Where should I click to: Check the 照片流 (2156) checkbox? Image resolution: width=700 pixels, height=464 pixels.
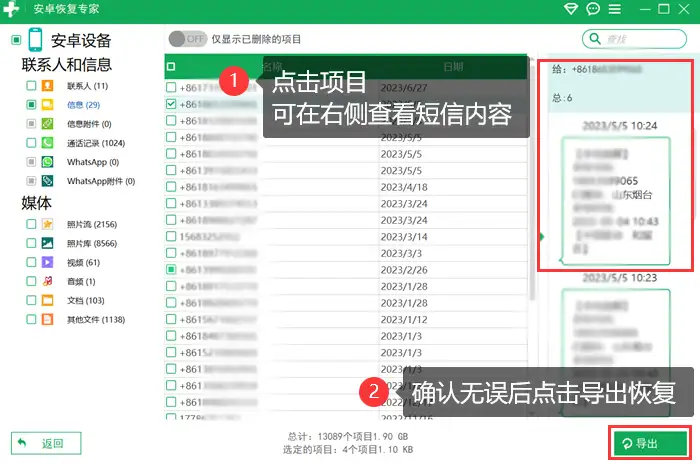(31, 224)
